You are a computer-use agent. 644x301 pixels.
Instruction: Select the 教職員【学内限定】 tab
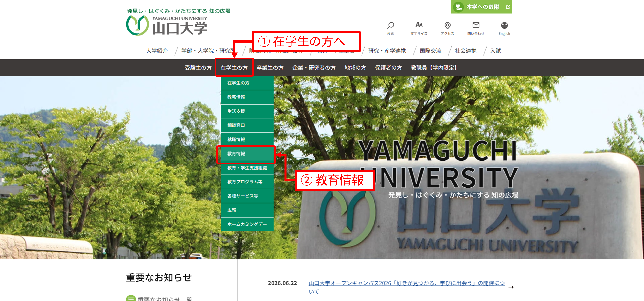pos(434,68)
